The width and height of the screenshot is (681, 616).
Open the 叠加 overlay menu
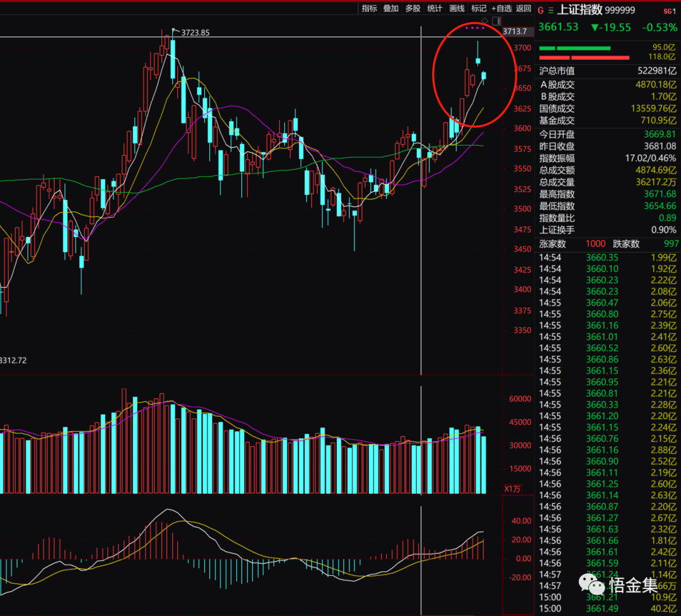(391, 8)
